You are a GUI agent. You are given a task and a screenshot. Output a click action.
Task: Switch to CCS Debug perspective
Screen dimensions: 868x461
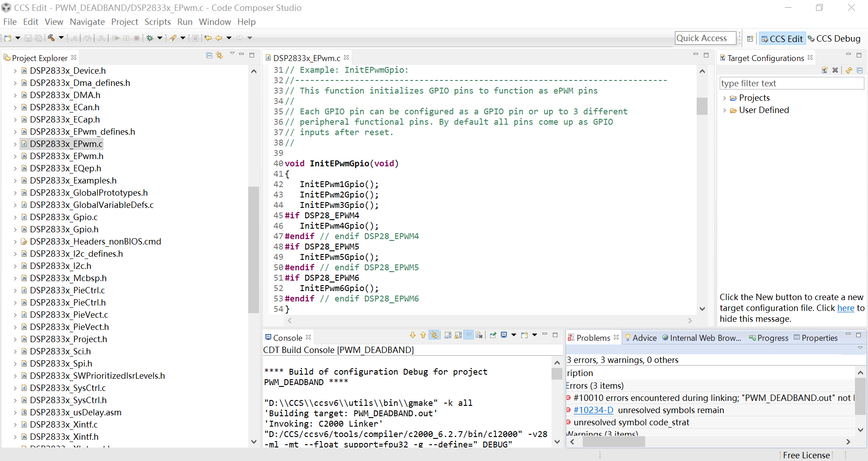coord(834,39)
